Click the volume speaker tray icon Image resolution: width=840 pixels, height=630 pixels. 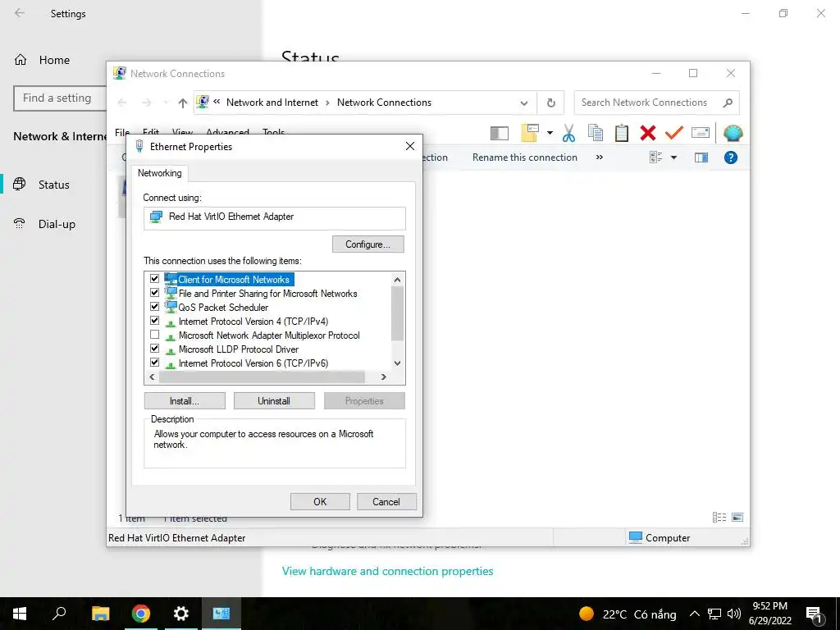coord(734,614)
